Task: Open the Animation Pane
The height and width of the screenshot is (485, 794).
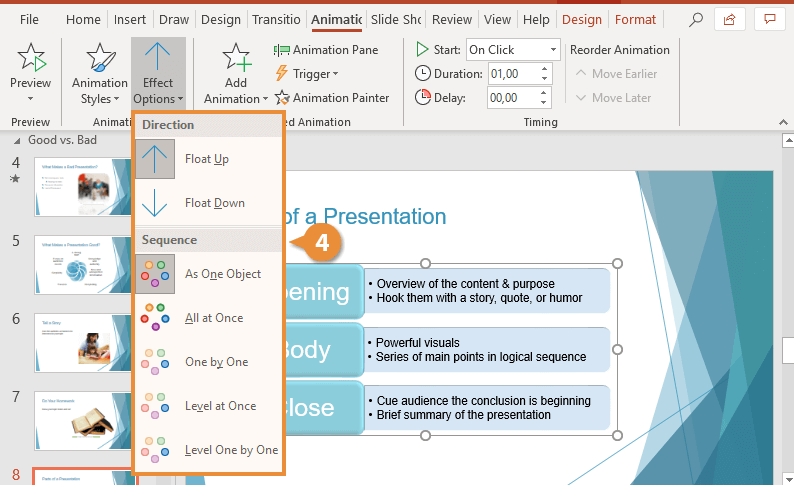Action: (326, 50)
